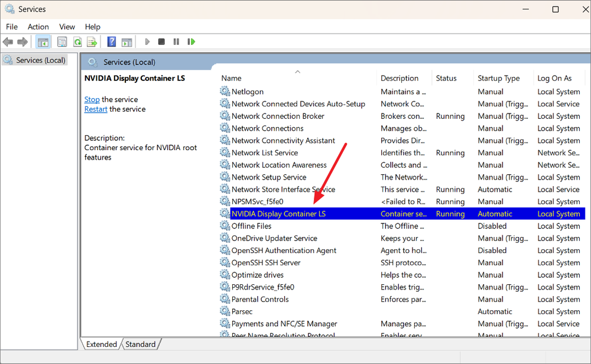Click the Start Service play icon

pos(147,42)
